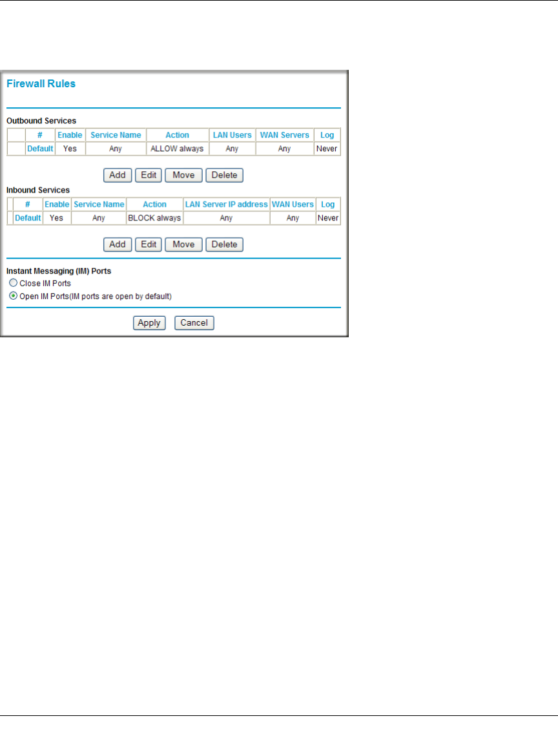Open the Default inbound rule link

[x=28, y=218]
